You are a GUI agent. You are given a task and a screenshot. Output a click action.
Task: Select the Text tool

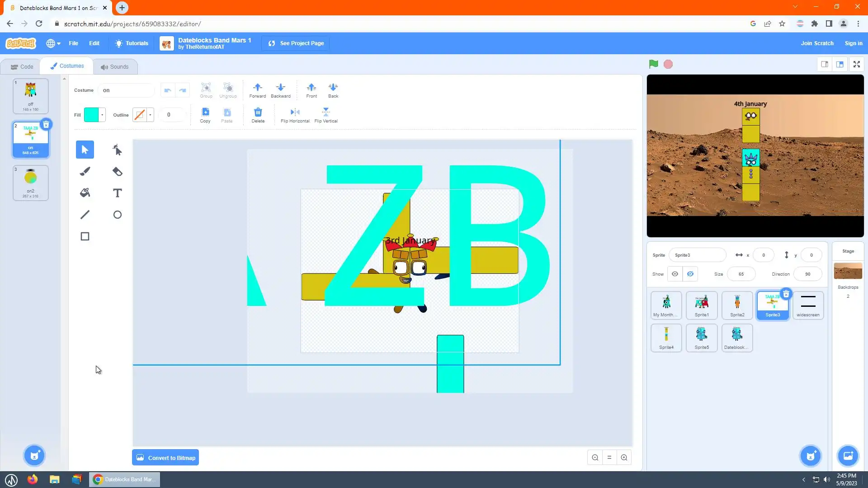pos(117,193)
